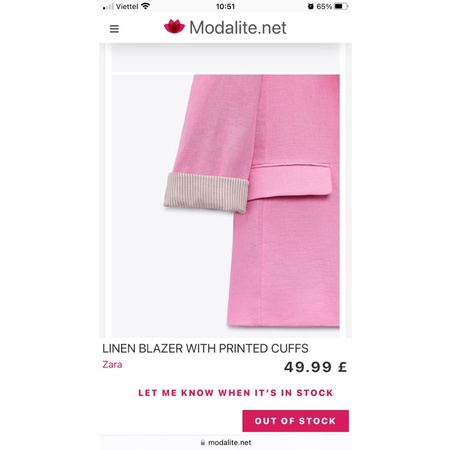Click 'Let me know when it's in stock'

point(236,393)
